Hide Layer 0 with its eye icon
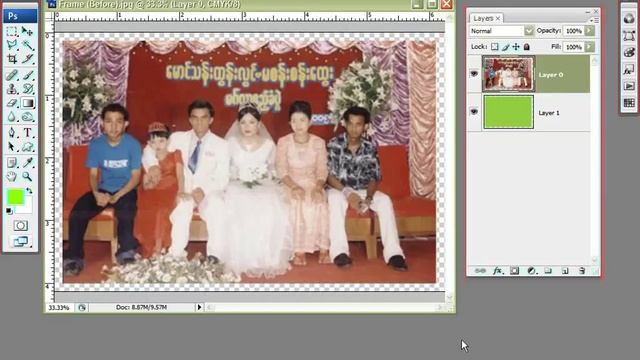The width and height of the screenshot is (640, 360). pos(474,74)
